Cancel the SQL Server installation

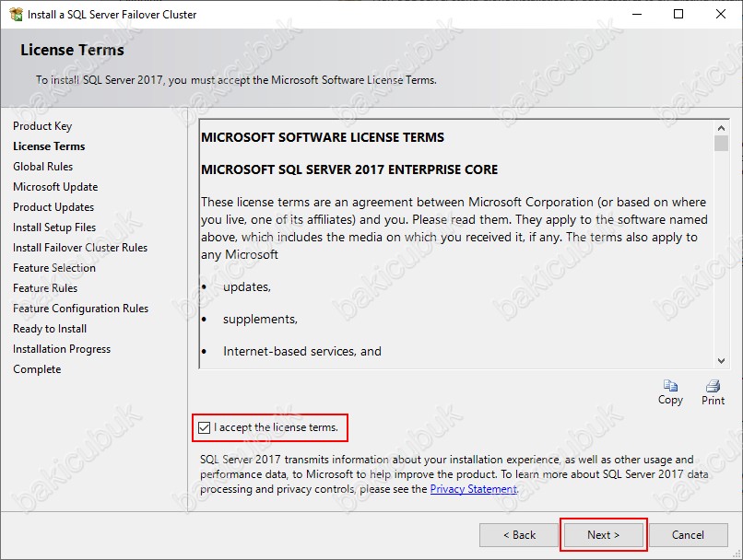[x=688, y=535]
